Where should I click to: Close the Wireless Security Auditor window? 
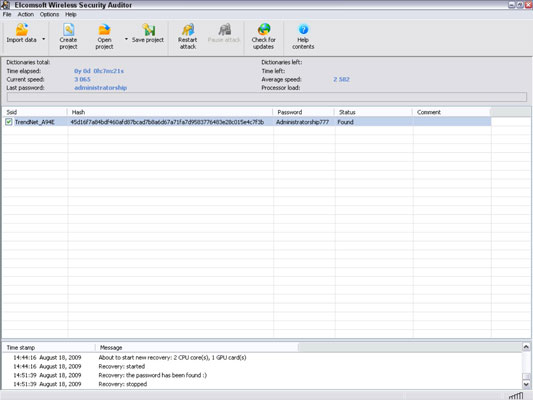[529, 5]
